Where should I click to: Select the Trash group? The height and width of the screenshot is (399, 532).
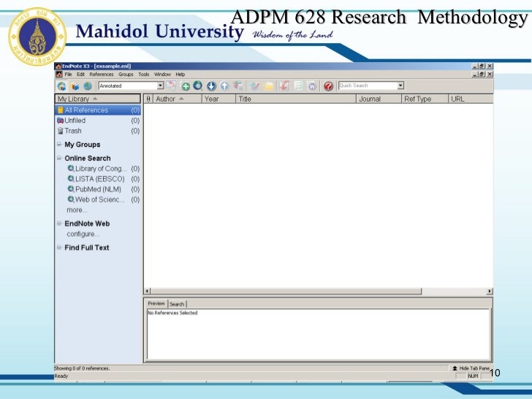pos(98,131)
